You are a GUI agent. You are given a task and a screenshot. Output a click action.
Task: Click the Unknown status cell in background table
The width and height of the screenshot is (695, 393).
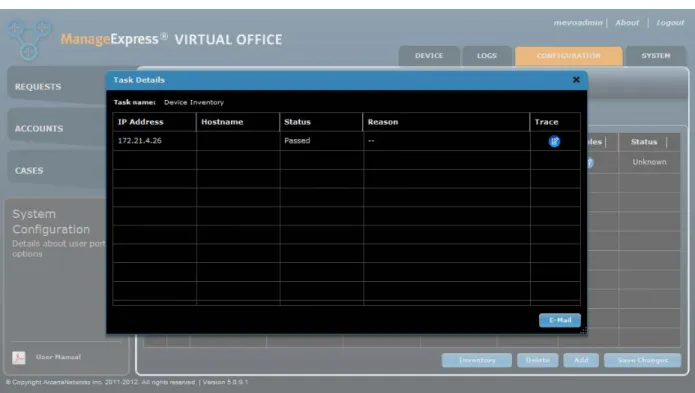pos(649,162)
